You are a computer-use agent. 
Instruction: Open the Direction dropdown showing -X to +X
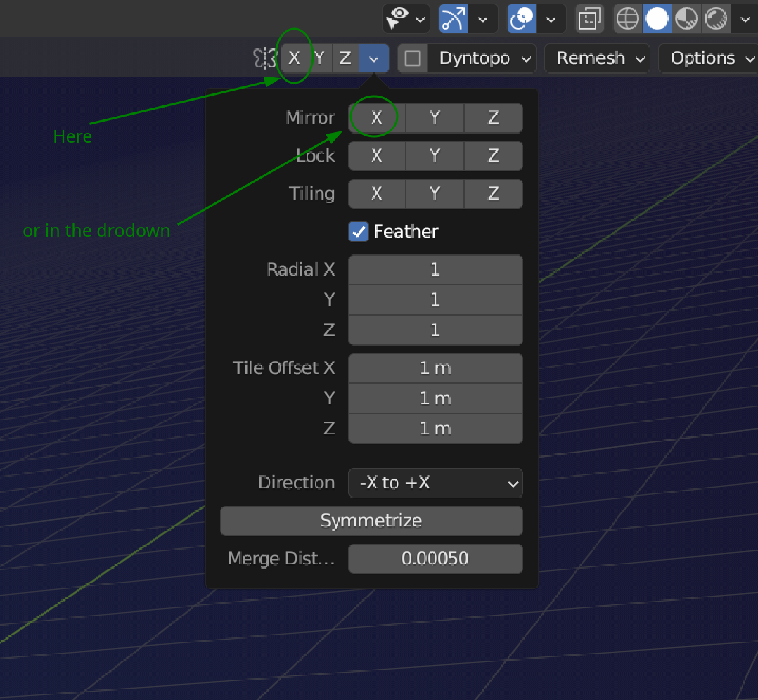pyautogui.click(x=435, y=483)
